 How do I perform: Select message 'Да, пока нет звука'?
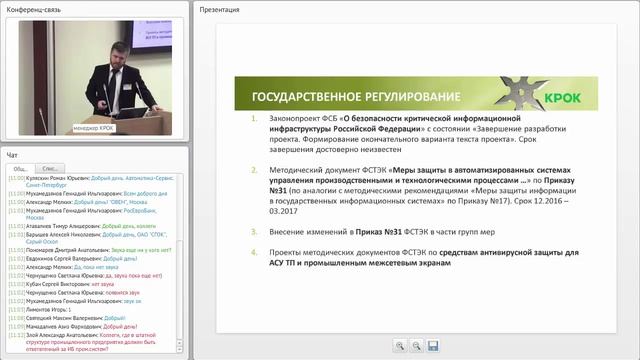coord(96,267)
